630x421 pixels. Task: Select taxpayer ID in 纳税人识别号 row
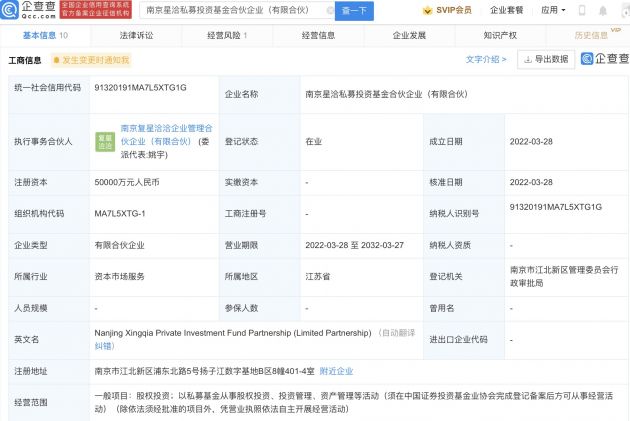[556, 207]
